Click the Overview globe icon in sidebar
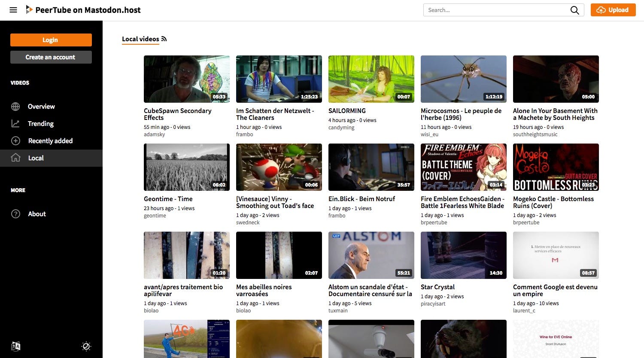Screen dimensions: 644x358 15,106
